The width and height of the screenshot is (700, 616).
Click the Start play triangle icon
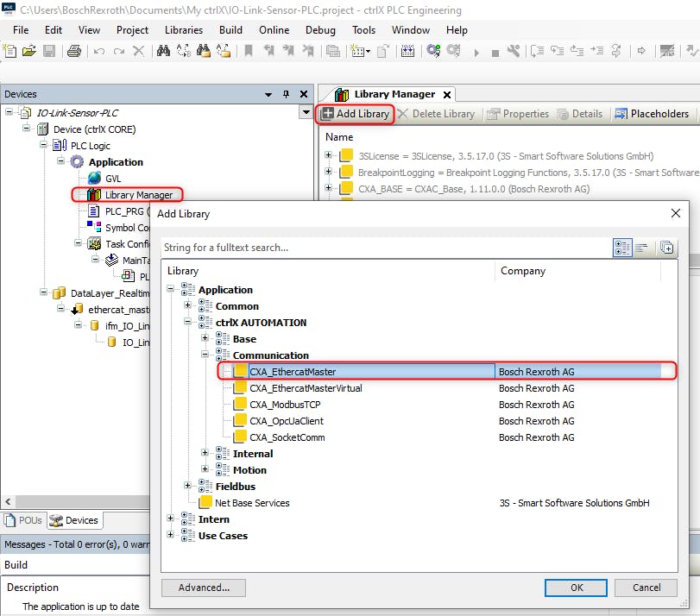tap(476, 53)
